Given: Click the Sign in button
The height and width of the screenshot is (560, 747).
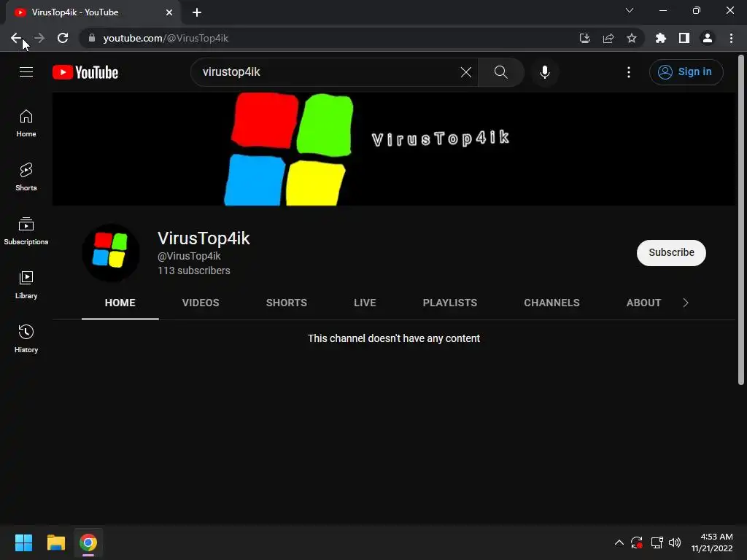Looking at the screenshot, I should (x=686, y=72).
